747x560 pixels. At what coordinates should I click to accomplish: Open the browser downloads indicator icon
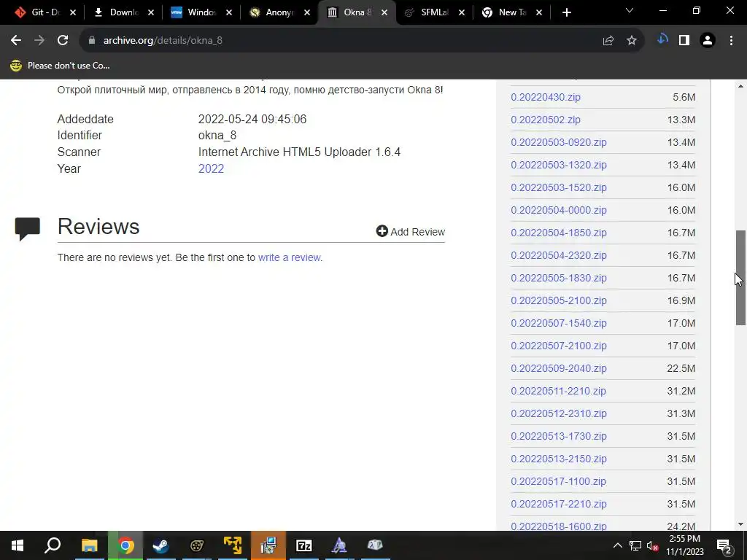coord(662,40)
